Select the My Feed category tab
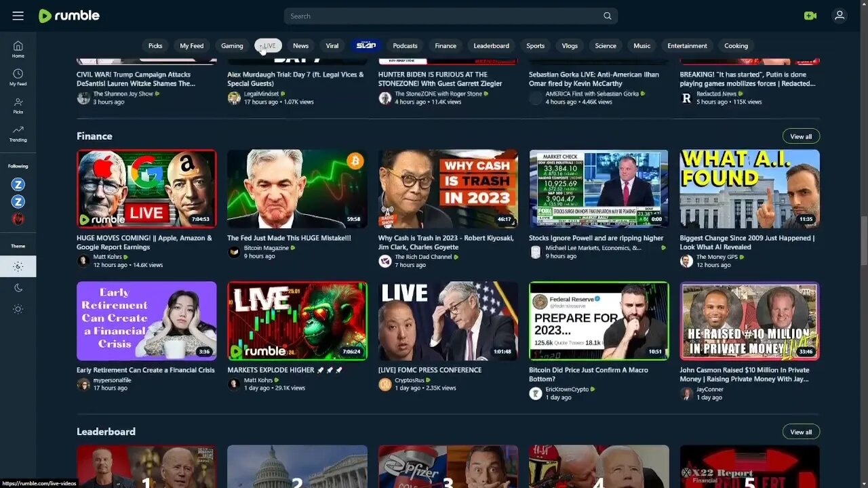 coord(191,45)
